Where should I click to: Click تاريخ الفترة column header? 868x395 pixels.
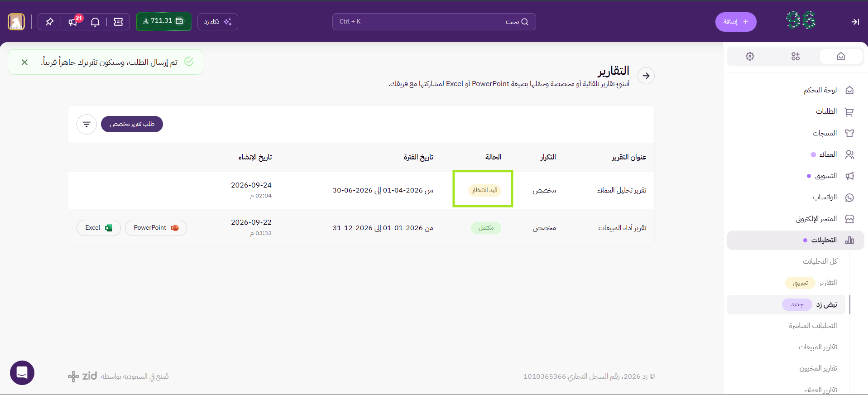point(418,157)
